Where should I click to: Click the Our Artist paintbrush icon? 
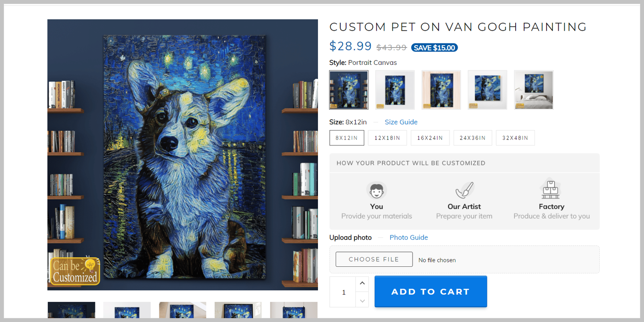point(464,190)
